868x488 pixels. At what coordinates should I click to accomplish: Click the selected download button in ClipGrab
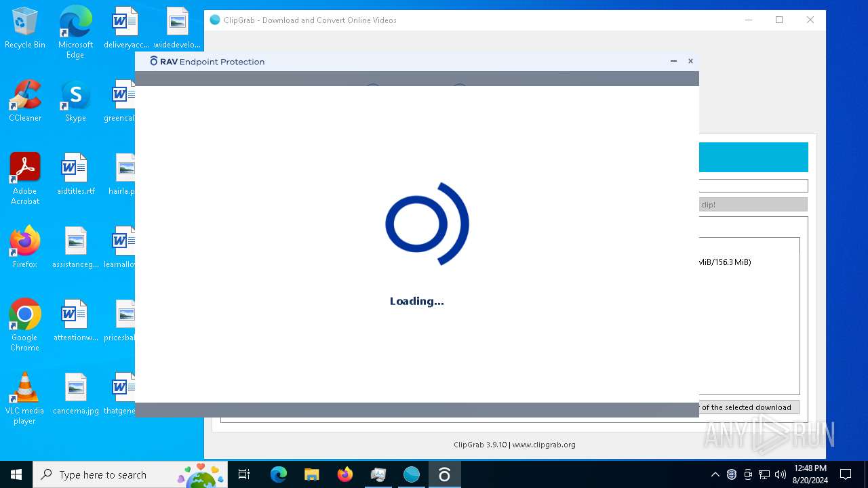coord(749,407)
